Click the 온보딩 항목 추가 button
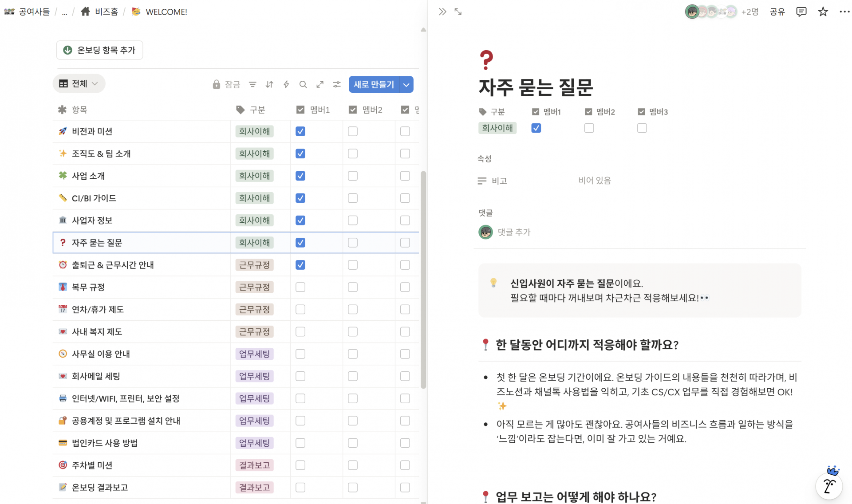852x504 pixels. 99,50
